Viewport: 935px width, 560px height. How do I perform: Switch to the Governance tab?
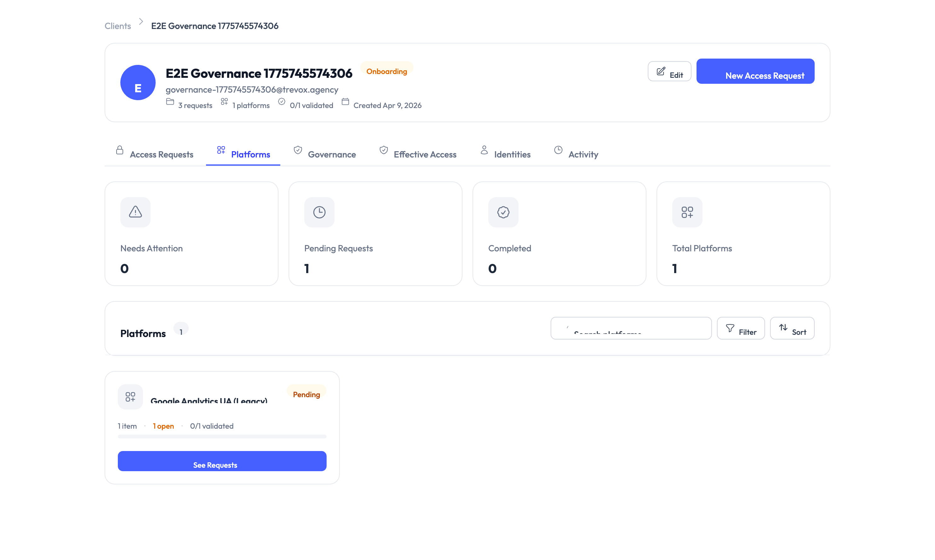pos(332,154)
